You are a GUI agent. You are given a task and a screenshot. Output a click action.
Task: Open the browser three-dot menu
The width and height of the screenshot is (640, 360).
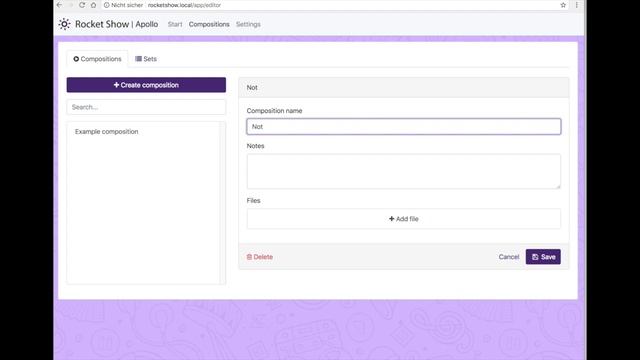(576, 5)
